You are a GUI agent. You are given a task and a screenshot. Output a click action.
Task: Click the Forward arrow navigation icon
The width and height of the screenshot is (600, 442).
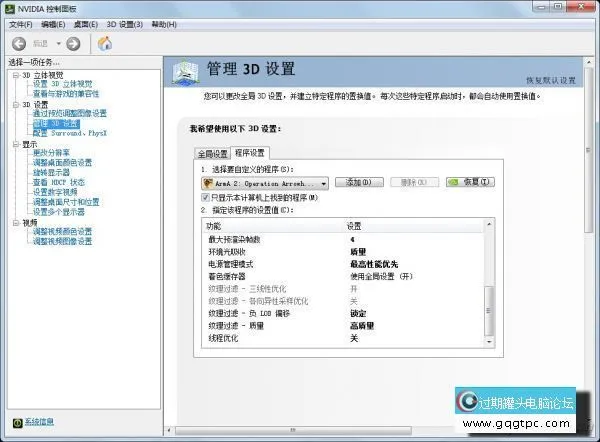coord(73,44)
